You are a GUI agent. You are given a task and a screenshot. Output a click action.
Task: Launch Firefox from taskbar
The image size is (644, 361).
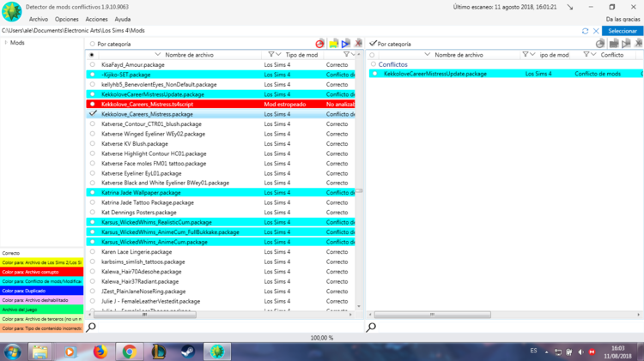[100, 352]
